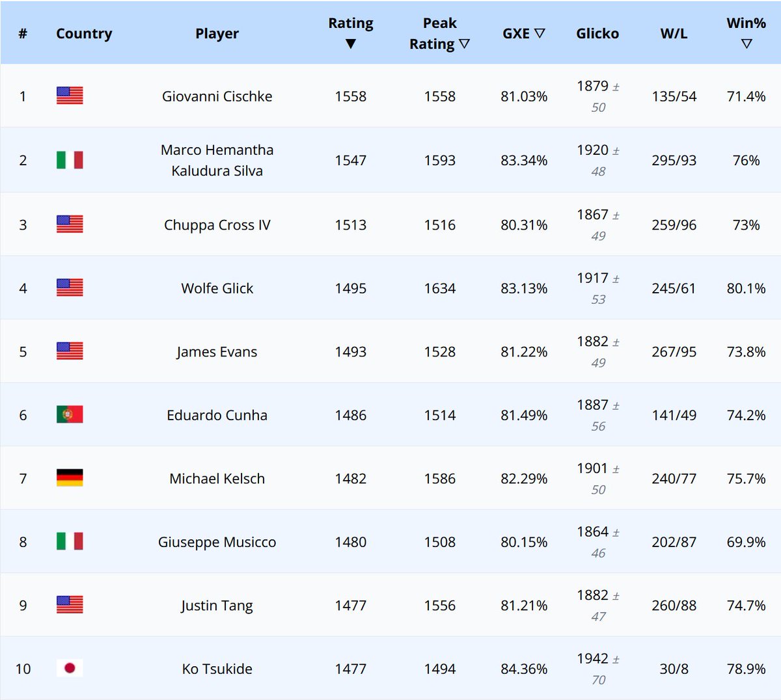781x700 pixels.
Task: Select the Glicko value 1901
Action: pyautogui.click(x=593, y=468)
